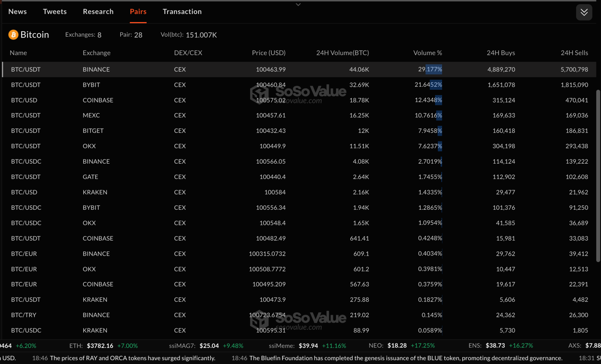Viewport: 601px width, 364px height.
Task: Sort the table by 24H Volume(BTC)
Action: (x=342, y=53)
